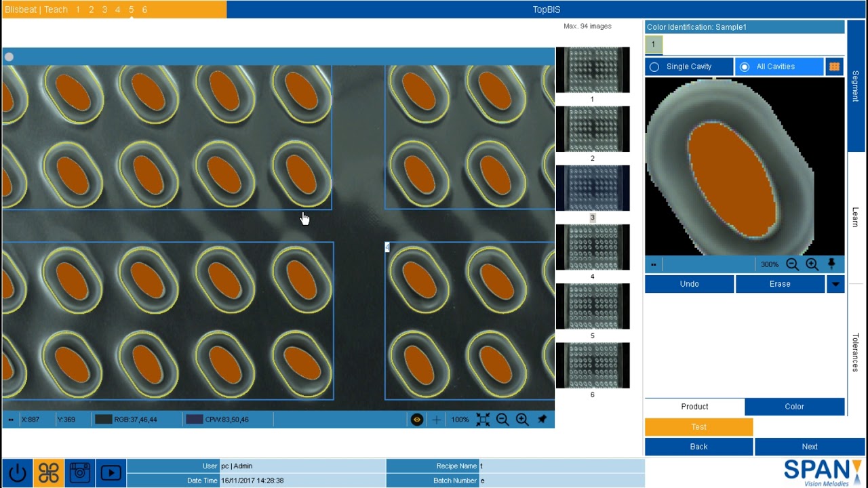The width and height of the screenshot is (868, 488).
Task: Select image thumbnail 1
Action: (593, 70)
